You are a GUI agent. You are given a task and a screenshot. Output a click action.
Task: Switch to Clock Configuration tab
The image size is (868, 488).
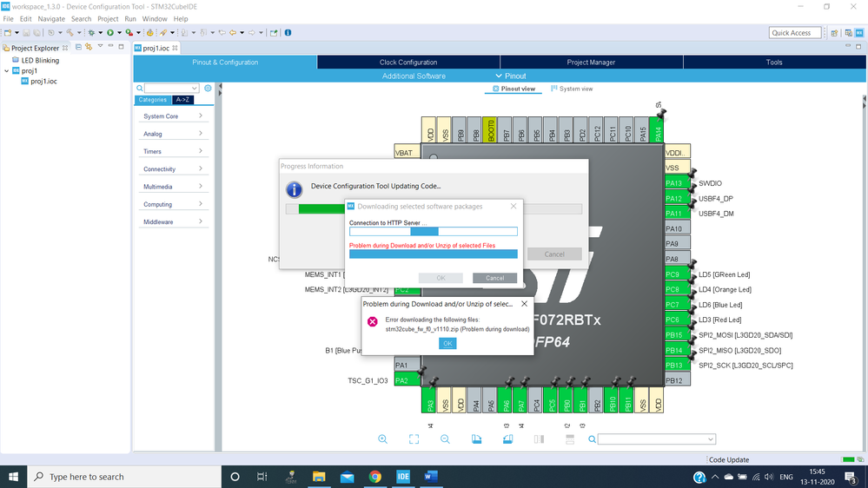pyautogui.click(x=408, y=62)
